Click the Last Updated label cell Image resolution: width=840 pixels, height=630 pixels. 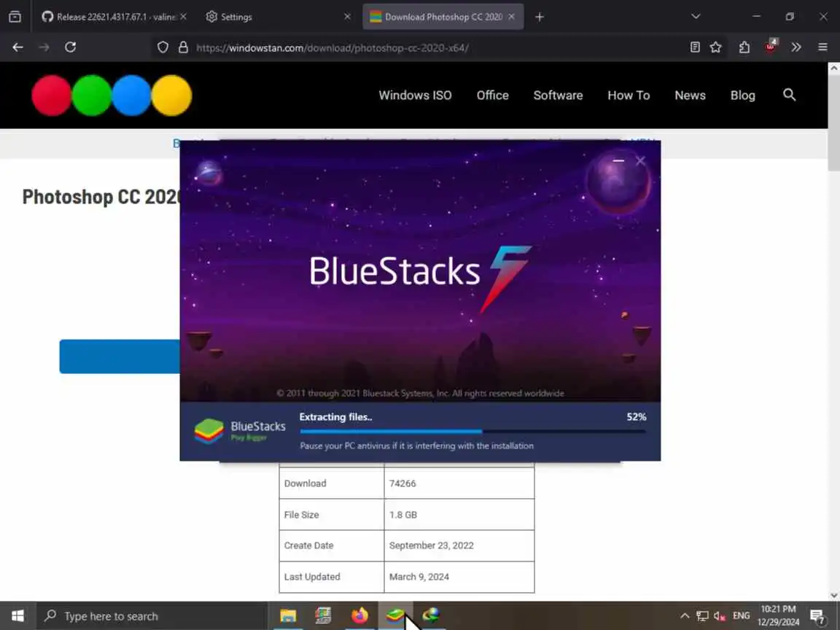pos(332,577)
